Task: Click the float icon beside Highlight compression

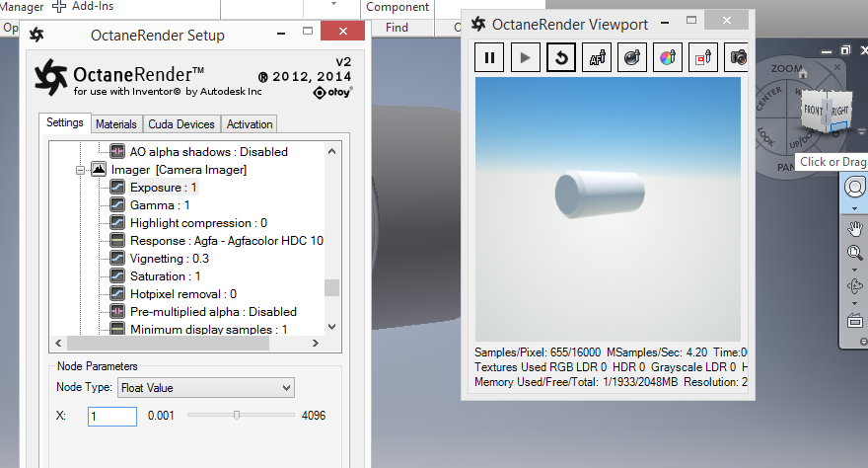Action: tap(116, 222)
